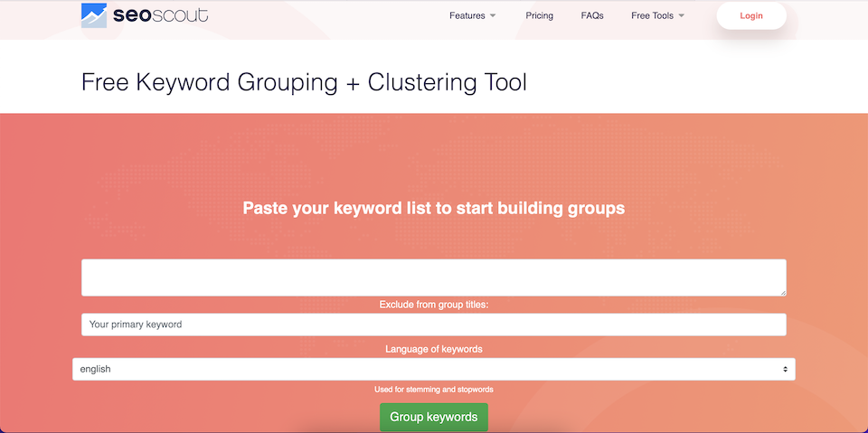The height and width of the screenshot is (433, 868).
Task: Click the Login button
Action: pos(751,15)
